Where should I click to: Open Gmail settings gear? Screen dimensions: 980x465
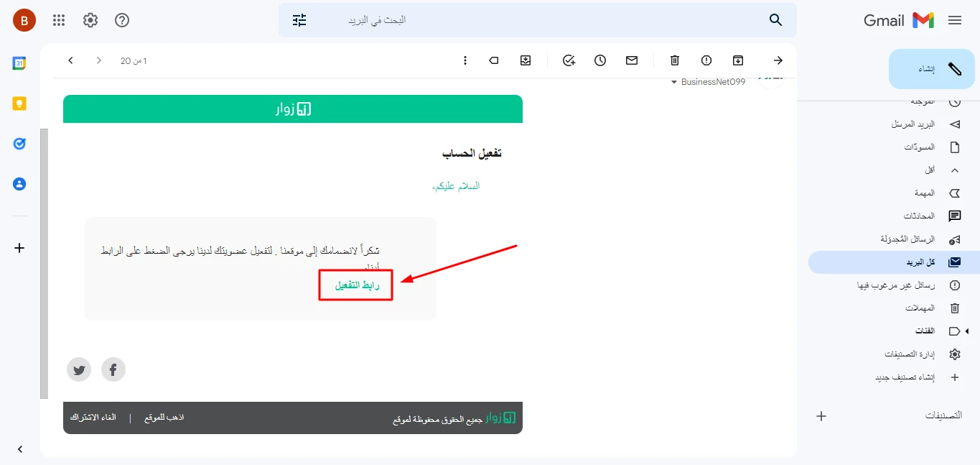pyautogui.click(x=90, y=20)
